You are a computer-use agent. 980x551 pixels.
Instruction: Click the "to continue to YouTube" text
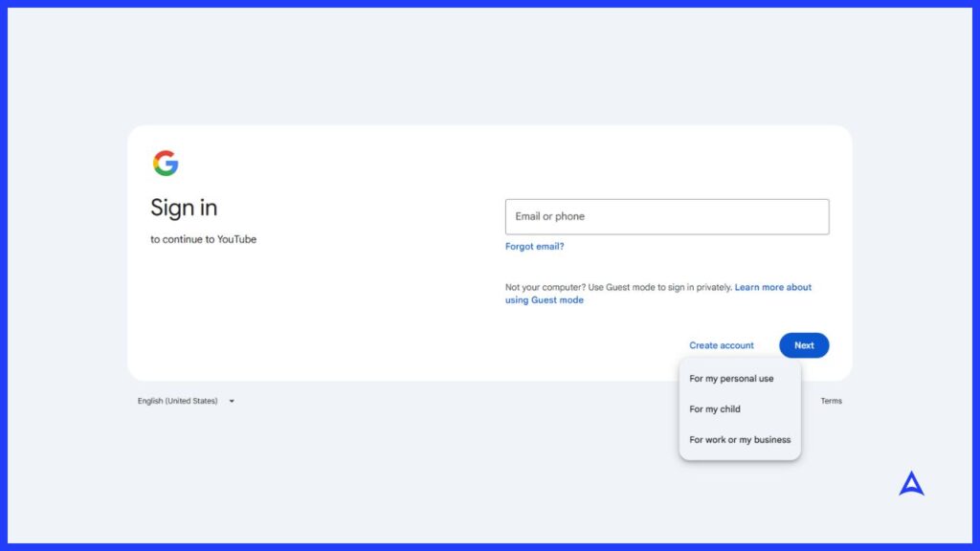coord(203,239)
